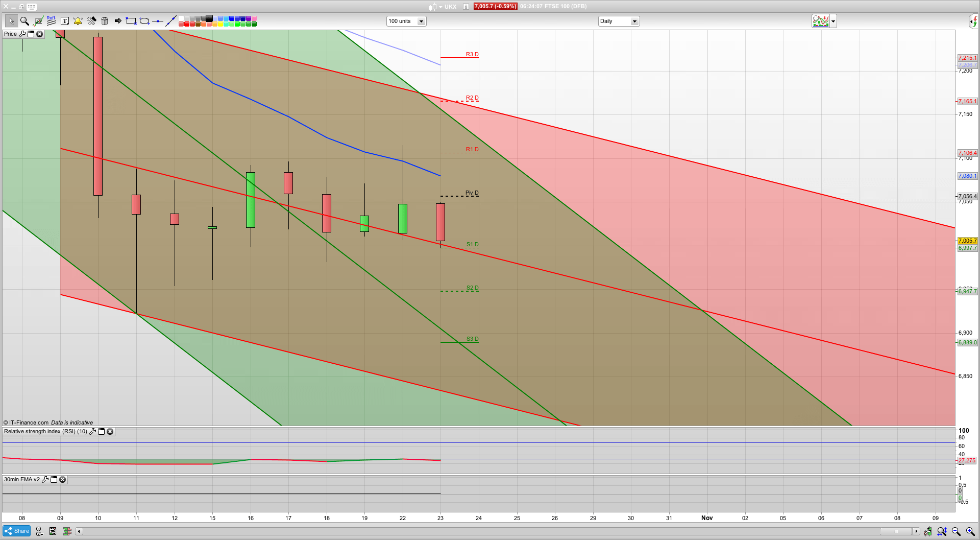
Task: Open the Daily timeframe dropdown
Action: pyautogui.click(x=634, y=21)
